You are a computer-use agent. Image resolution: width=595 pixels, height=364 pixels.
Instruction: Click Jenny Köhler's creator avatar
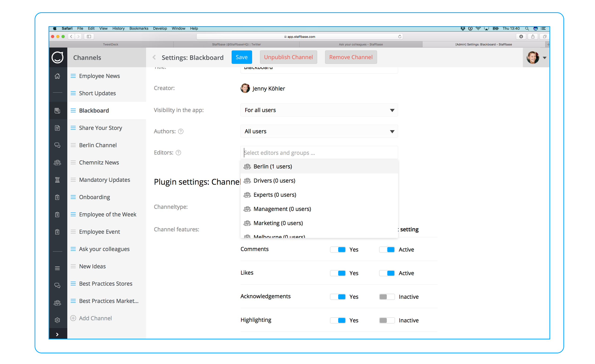pyautogui.click(x=245, y=88)
